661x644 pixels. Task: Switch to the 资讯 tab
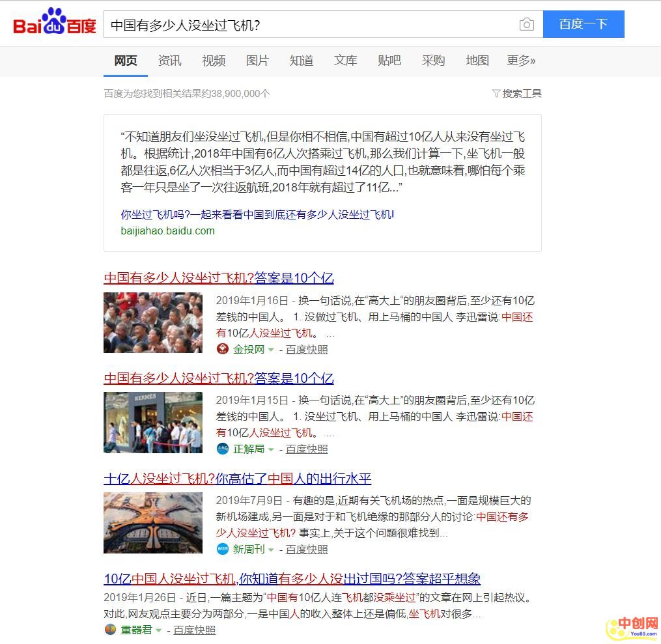pyautogui.click(x=169, y=61)
